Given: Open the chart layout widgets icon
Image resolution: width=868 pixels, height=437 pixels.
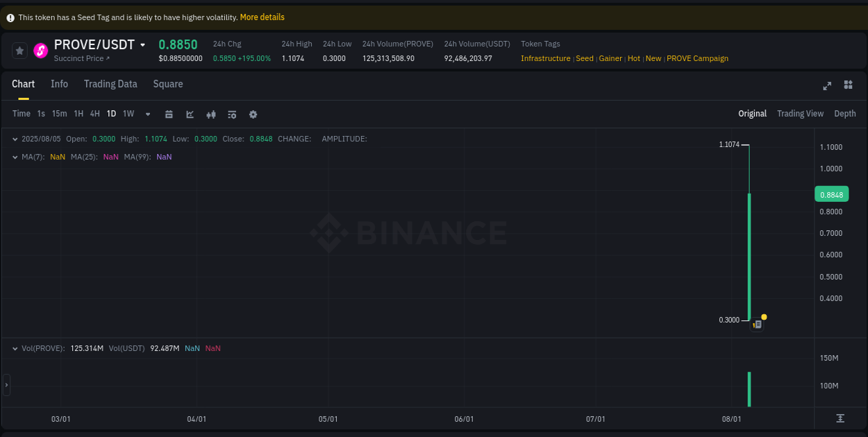Looking at the screenshot, I should click(848, 85).
